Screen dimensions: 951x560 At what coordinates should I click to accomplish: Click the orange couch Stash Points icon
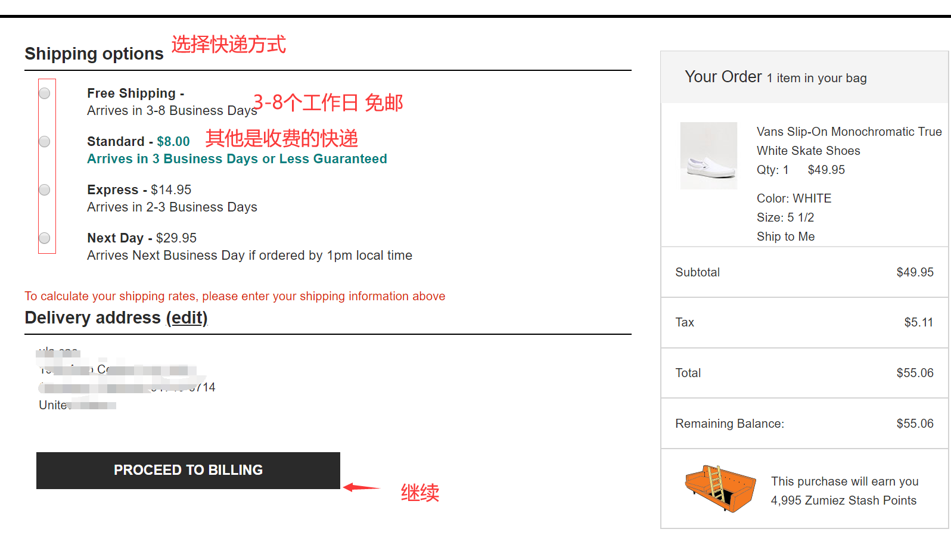coord(720,489)
